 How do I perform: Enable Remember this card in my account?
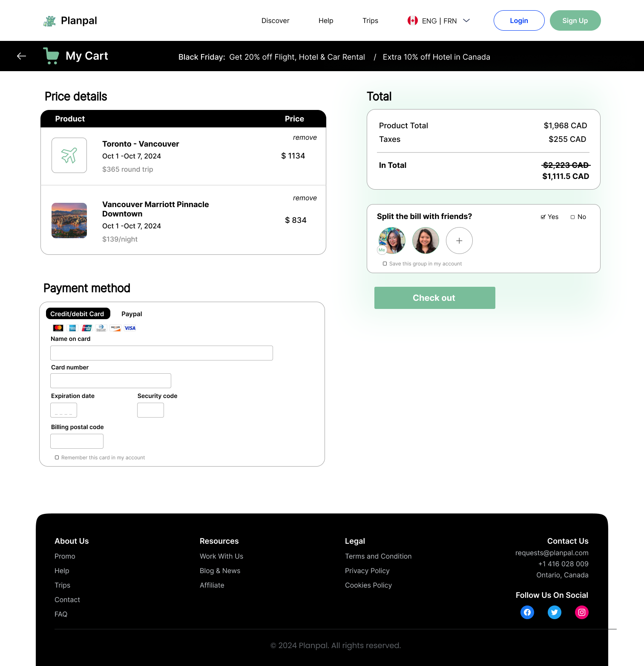(x=57, y=458)
